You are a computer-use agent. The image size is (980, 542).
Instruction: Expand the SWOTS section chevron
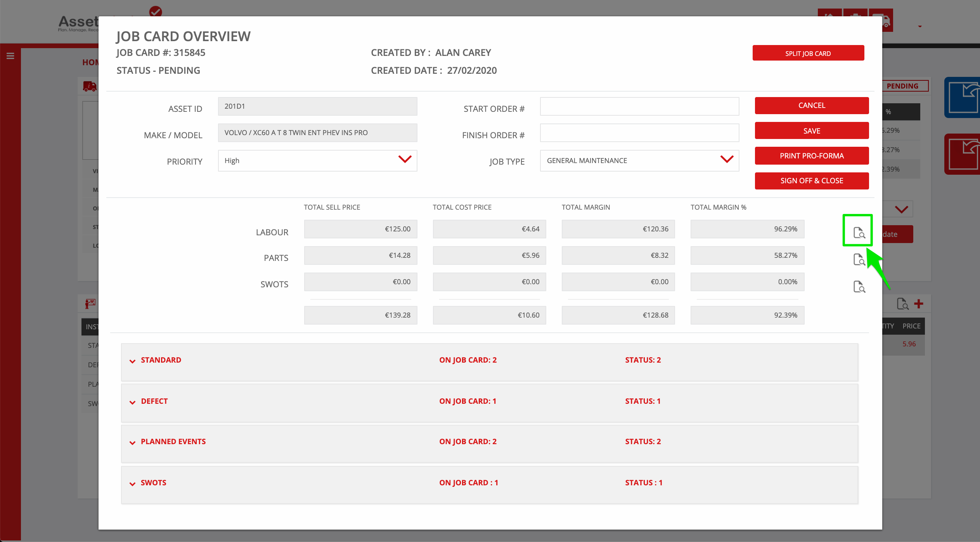[x=132, y=484]
